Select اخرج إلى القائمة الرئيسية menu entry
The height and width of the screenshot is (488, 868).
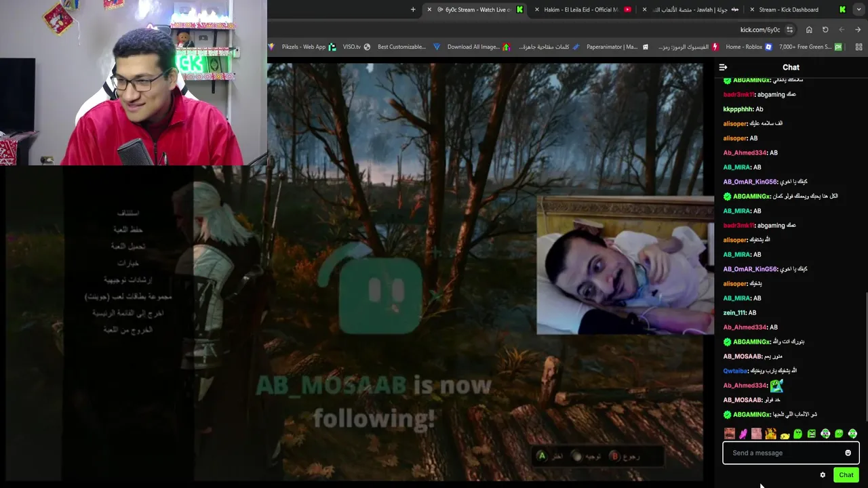[x=127, y=312]
